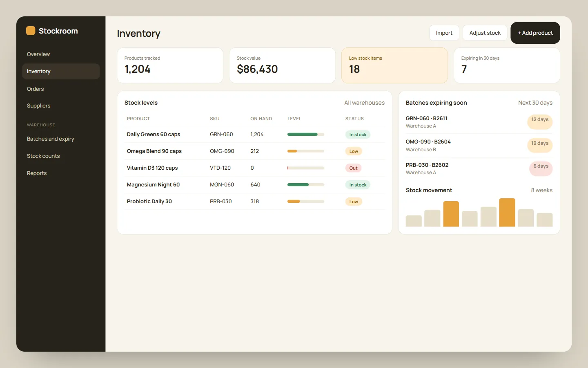Viewport: 588px width, 368px height.
Task: Click the Vitamin D3 level bar
Action: point(306,168)
